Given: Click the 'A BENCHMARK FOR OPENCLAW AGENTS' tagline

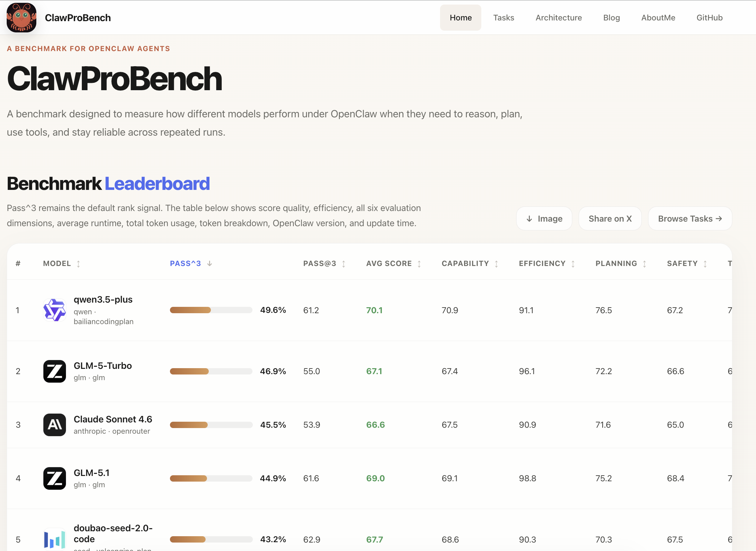Looking at the screenshot, I should (89, 49).
